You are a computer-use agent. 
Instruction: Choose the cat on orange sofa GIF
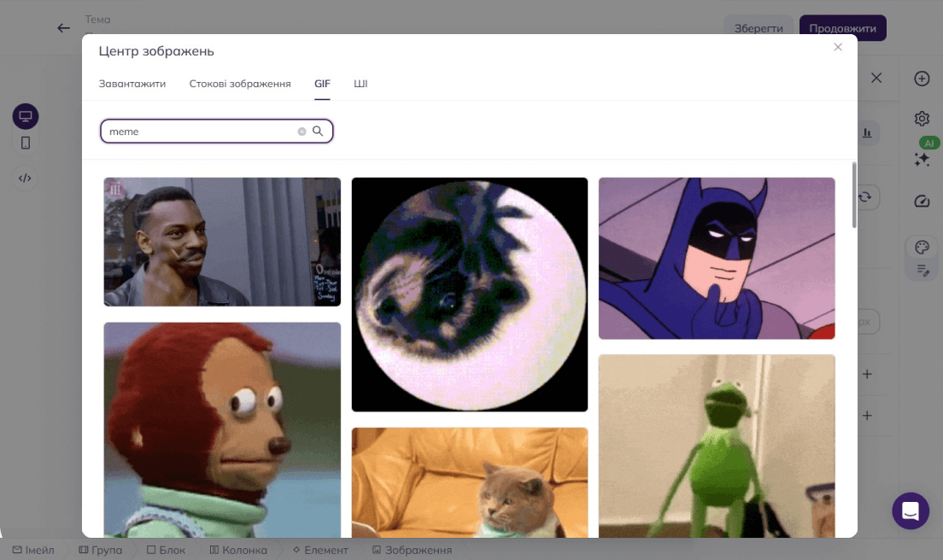pyautogui.click(x=470, y=483)
